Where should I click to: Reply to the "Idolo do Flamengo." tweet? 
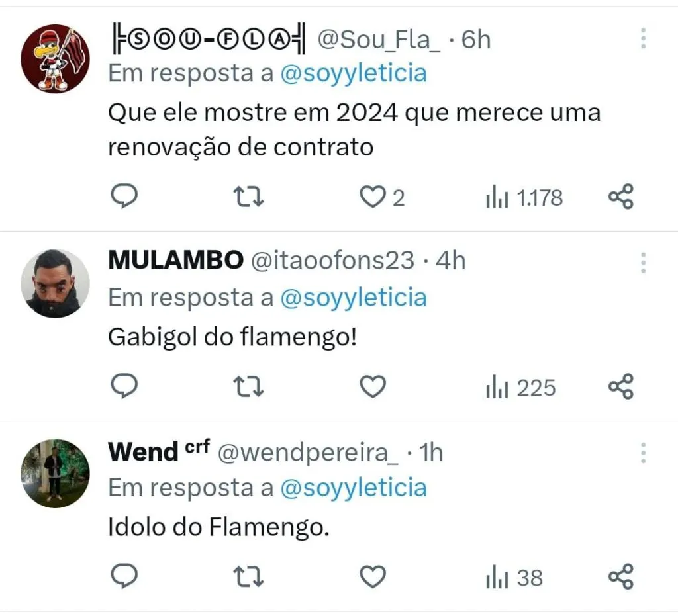123,577
